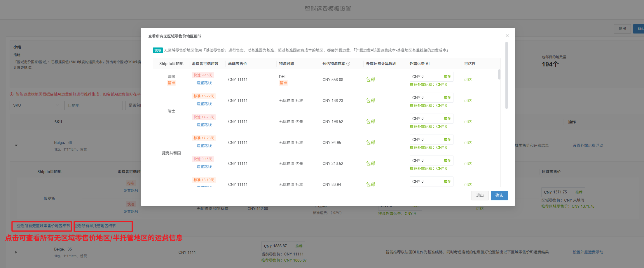The width and height of the screenshot is (644, 268).
Task: Click the 确认 button in the dialog
Action: (499, 195)
